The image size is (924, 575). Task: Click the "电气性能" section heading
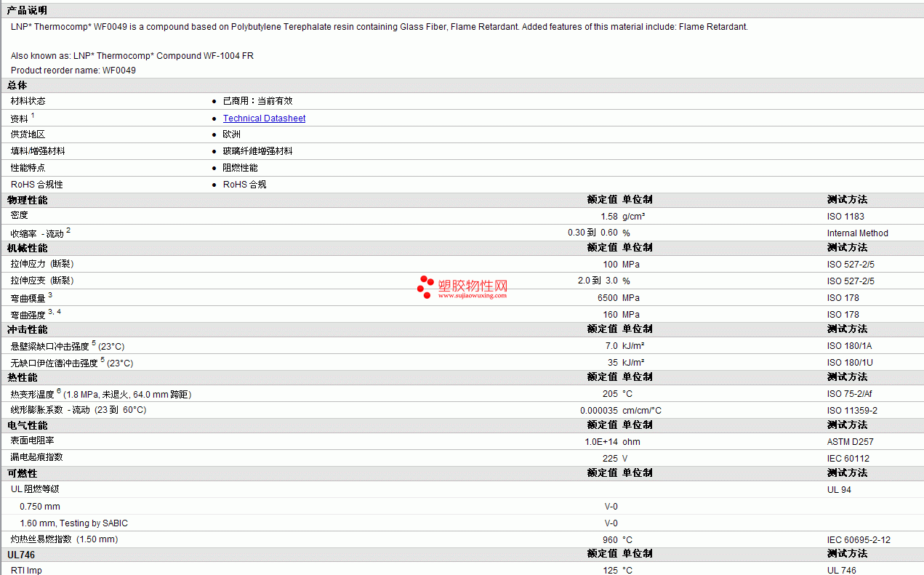pyautogui.click(x=28, y=425)
